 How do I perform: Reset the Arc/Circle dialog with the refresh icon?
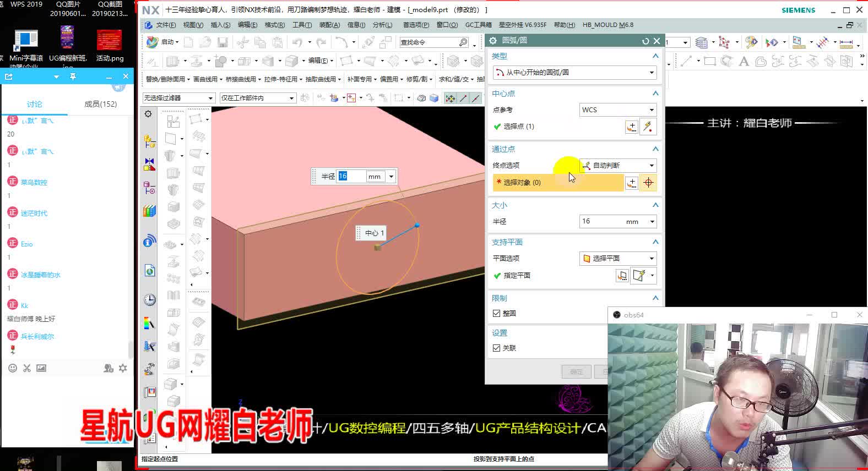coord(645,41)
